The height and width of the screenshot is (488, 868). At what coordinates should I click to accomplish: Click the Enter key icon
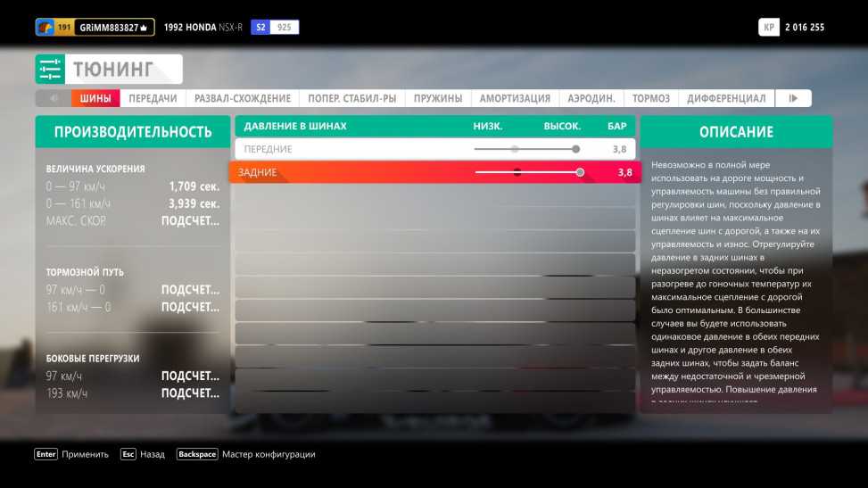pyautogui.click(x=45, y=454)
